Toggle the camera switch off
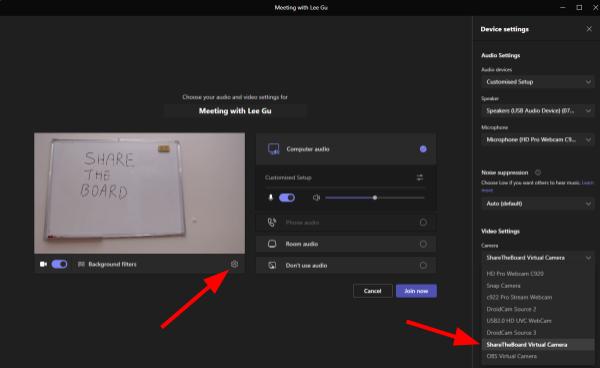 pos(59,264)
